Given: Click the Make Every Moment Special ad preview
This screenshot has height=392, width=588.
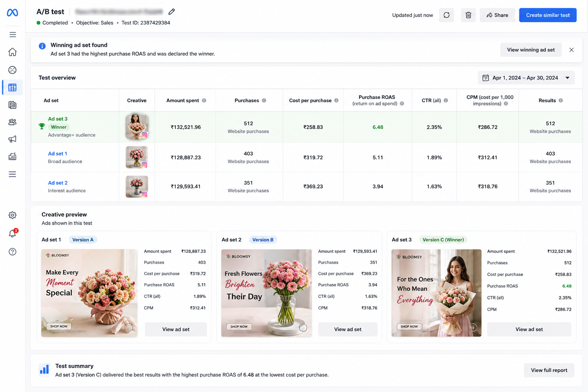Looking at the screenshot, I should tap(89, 293).
